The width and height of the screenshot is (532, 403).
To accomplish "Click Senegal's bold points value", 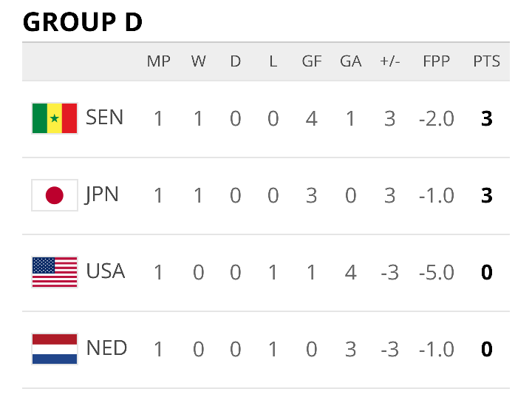I will pyautogui.click(x=486, y=119).
